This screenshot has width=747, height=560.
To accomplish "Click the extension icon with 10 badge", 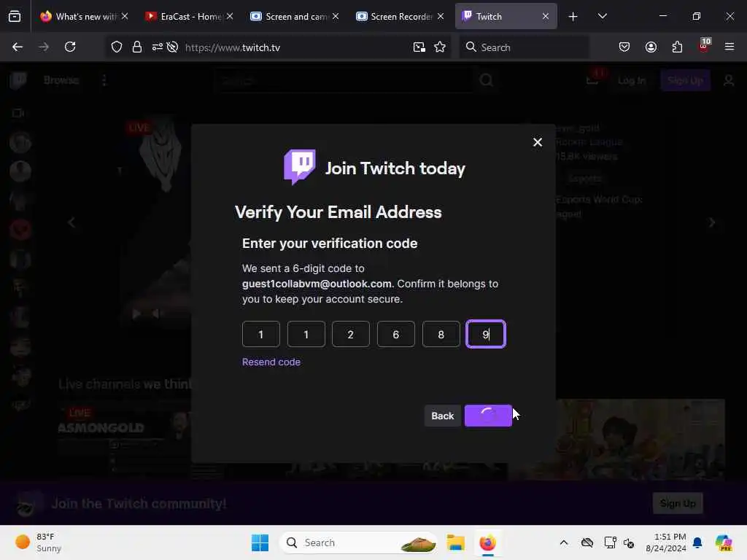I will coord(704,46).
